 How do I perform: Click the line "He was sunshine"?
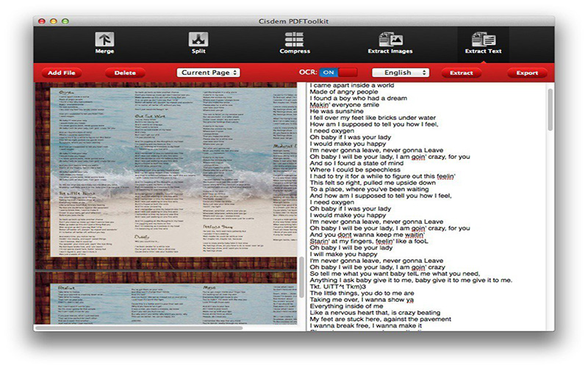[x=337, y=111]
